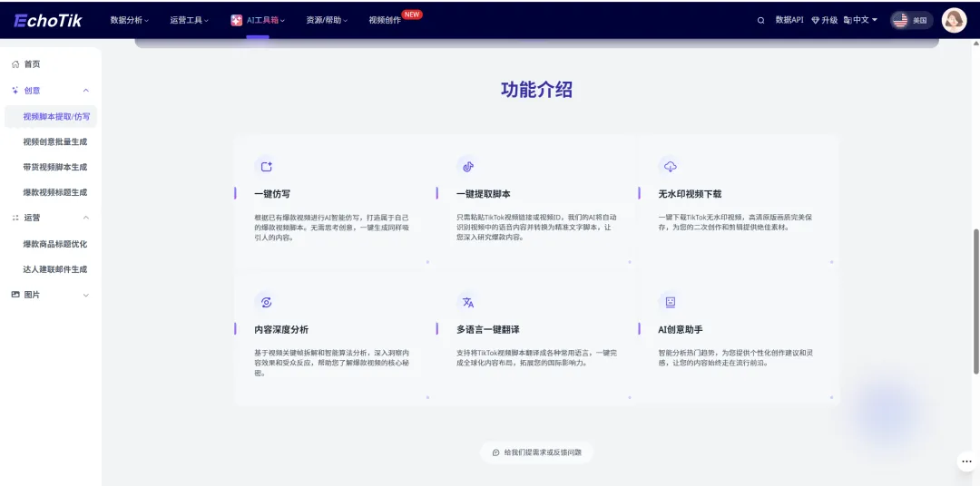Open the user avatar profile picture
Screen dimensions: 980x486
(954, 20)
